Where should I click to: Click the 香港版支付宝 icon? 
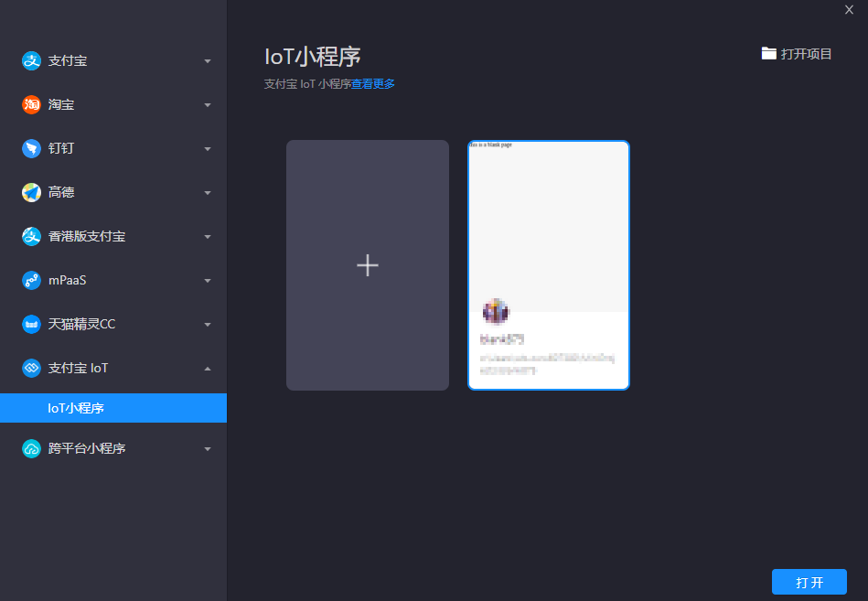31,236
